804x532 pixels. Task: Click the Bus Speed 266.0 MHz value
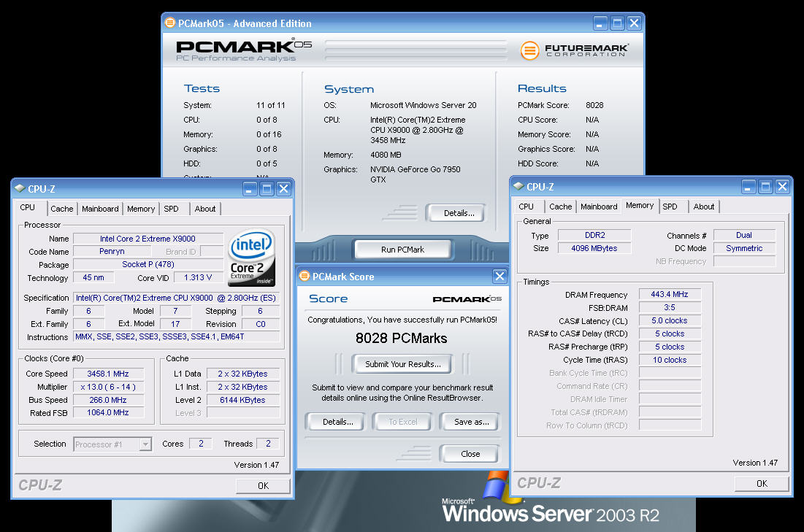coord(108,400)
